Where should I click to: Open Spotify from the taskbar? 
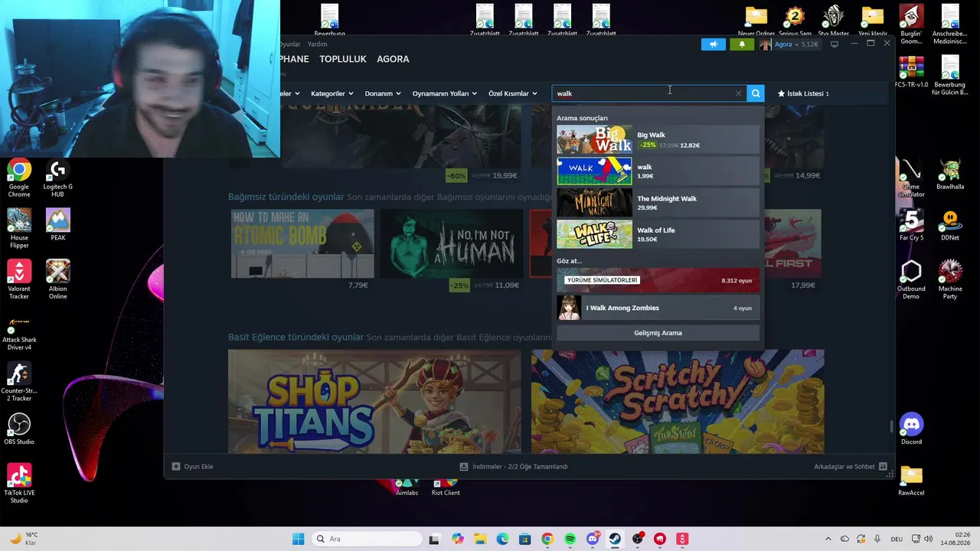[x=570, y=539]
